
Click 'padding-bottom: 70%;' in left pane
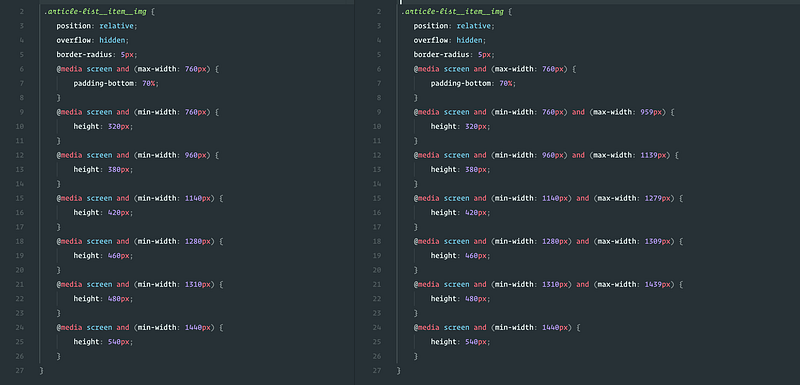pos(116,83)
